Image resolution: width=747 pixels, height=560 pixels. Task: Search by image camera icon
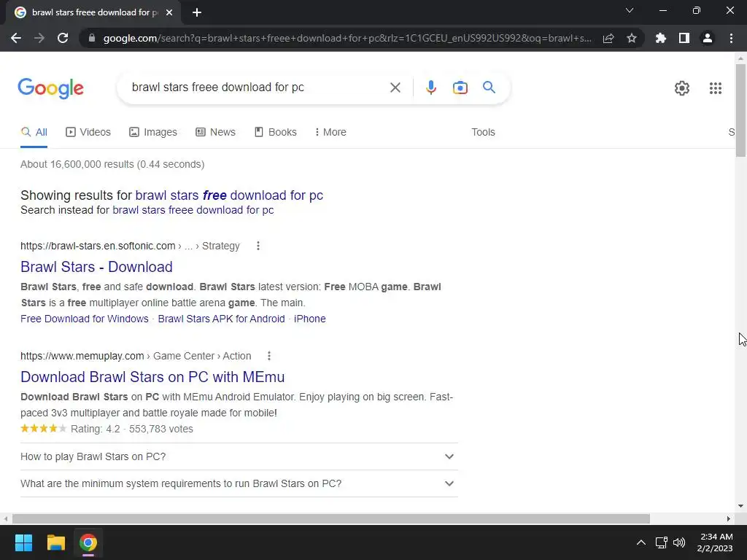[460, 87]
